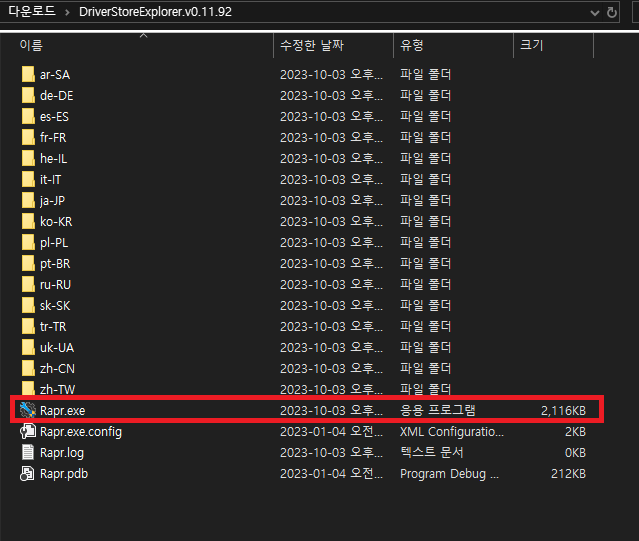Screen dimensions: 639x541
Task: Select the zh-TW folder name
Action: [x=57, y=389]
